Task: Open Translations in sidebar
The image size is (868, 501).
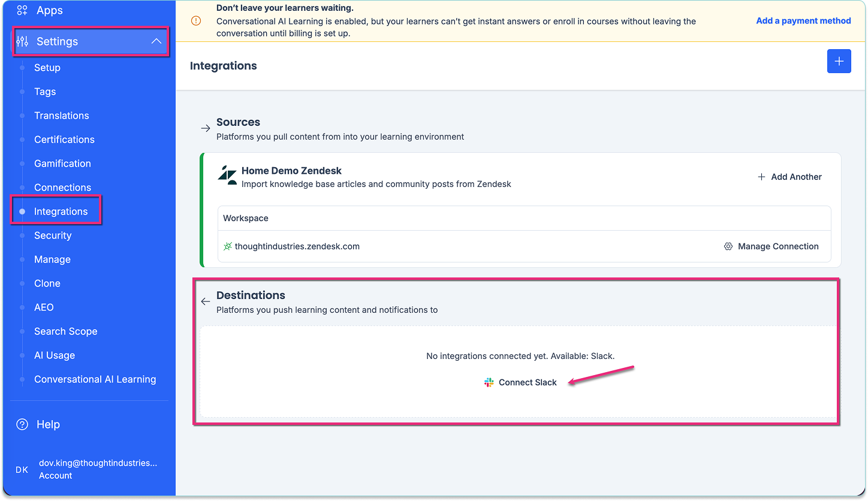Action: [x=62, y=116]
